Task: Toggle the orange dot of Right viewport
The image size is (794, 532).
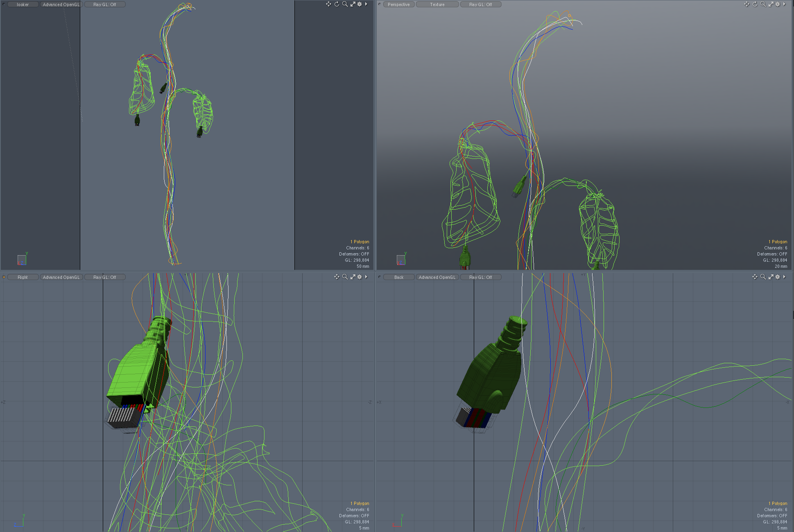Action: pos(4,277)
